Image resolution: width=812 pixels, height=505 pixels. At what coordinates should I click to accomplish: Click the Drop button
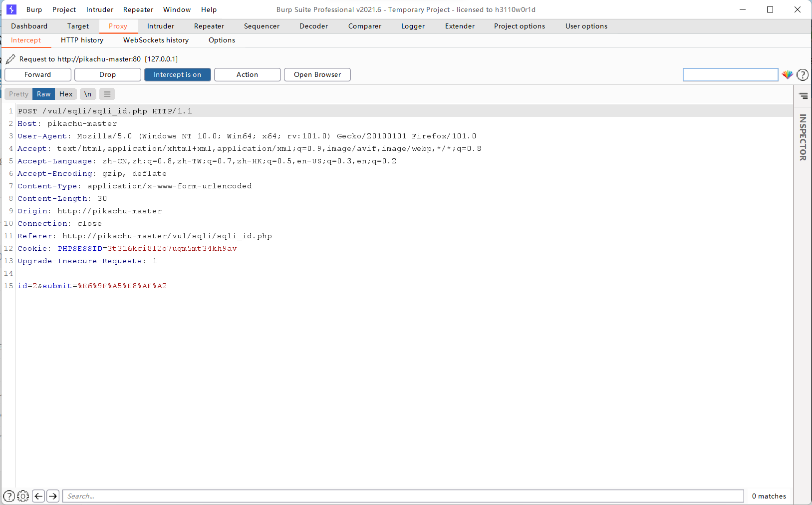coord(108,74)
